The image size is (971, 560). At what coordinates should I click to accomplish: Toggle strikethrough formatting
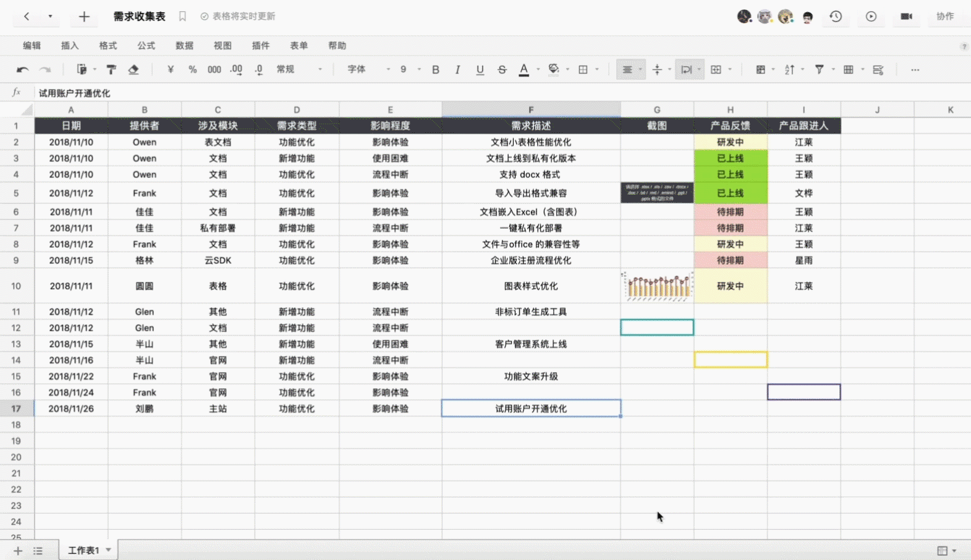click(502, 70)
